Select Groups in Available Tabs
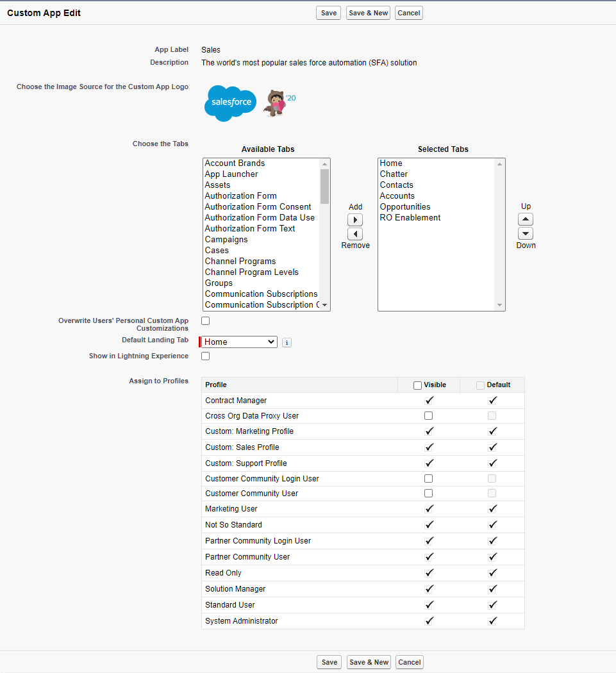The image size is (616, 673). pyautogui.click(x=261, y=283)
